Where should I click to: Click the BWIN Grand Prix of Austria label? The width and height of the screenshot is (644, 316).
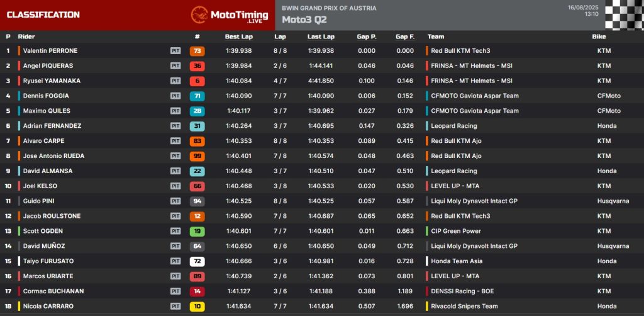pyautogui.click(x=329, y=8)
